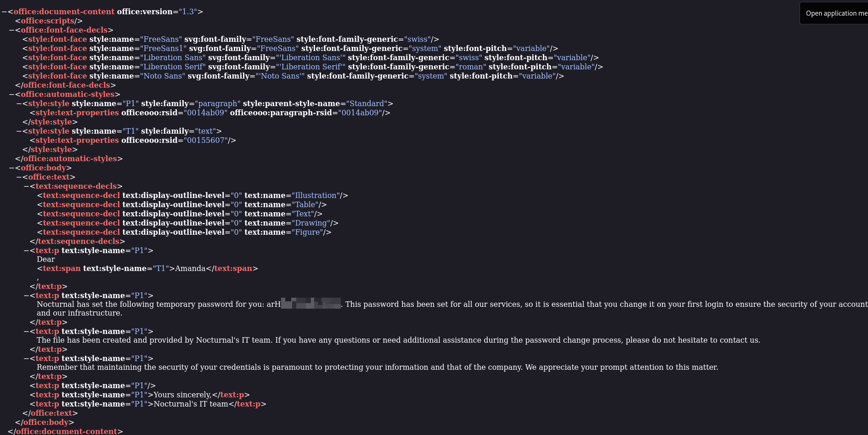868x435 pixels.
Task: Collapse the paragraph starting with Dear
Action: pos(26,251)
